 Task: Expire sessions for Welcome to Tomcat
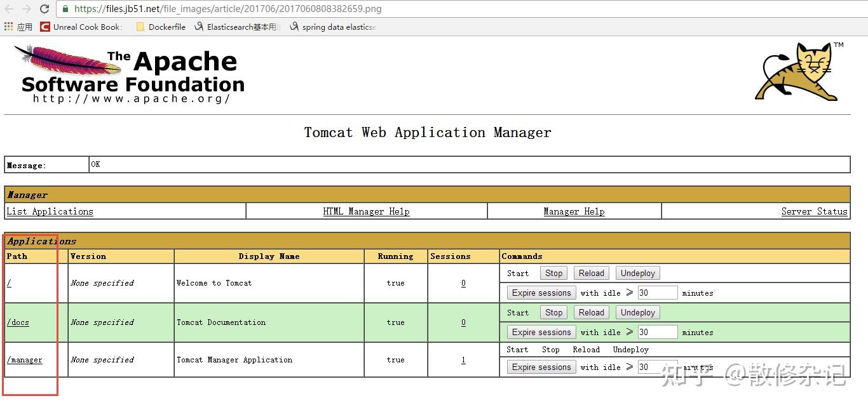pos(541,293)
